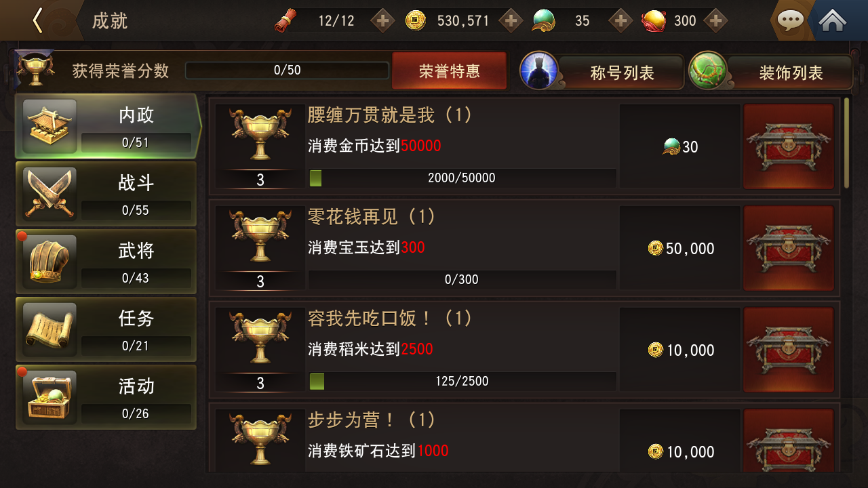Image resolution: width=868 pixels, height=488 pixels.
Task: Switch to the 战斗 category tab
Action: [106, 194]
